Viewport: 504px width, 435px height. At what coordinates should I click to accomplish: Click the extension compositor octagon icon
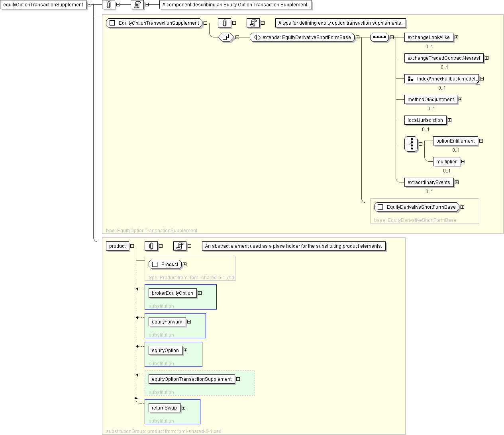[226, 37]
